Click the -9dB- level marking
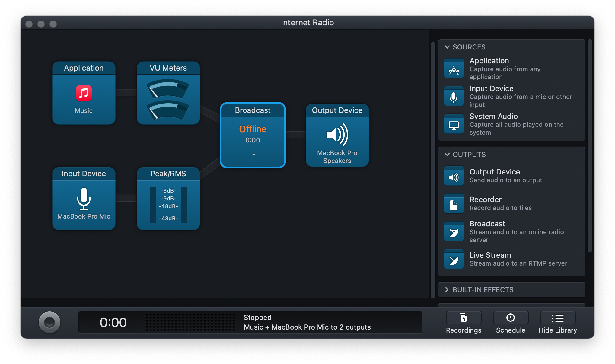This screenshot has height=364, width=615. [168, 199]
